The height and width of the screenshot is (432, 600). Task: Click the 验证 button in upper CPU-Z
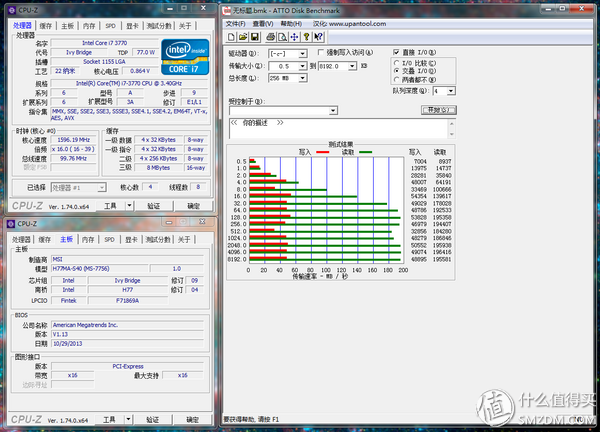153,206
